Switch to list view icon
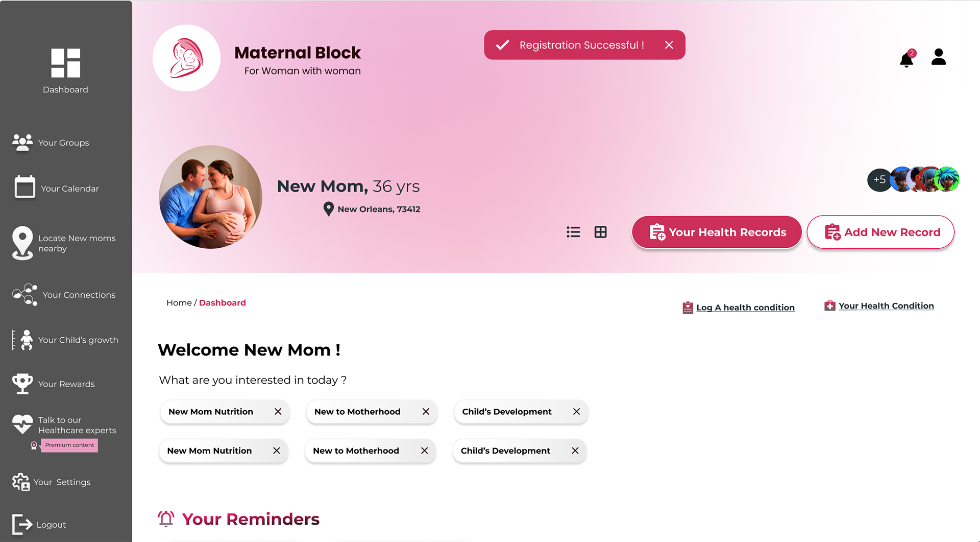This screenshot has height=542, width=980. (573, 232)
